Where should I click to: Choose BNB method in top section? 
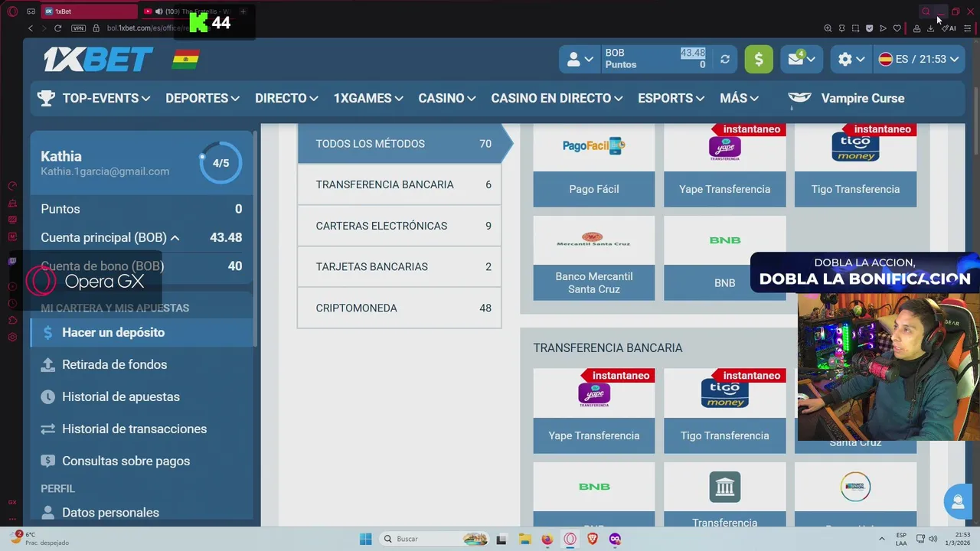pos(724,258)
